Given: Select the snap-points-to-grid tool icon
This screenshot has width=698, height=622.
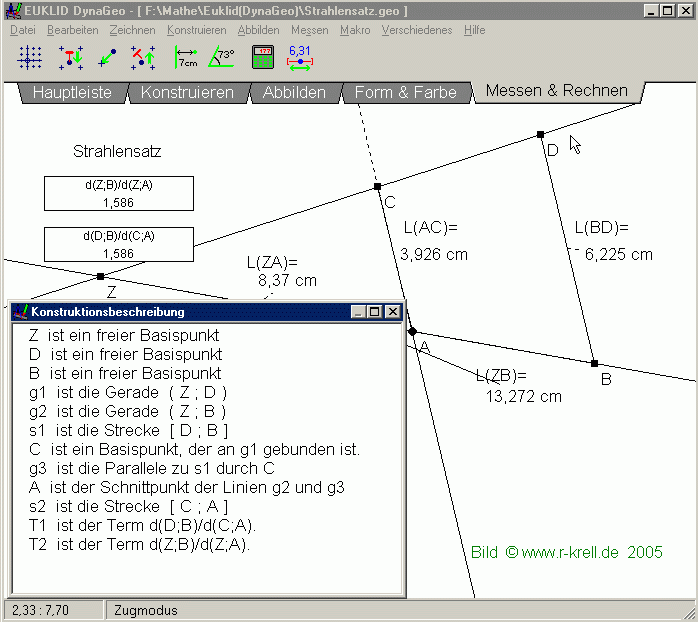Looking at the screenshot, I should [70, 57].
